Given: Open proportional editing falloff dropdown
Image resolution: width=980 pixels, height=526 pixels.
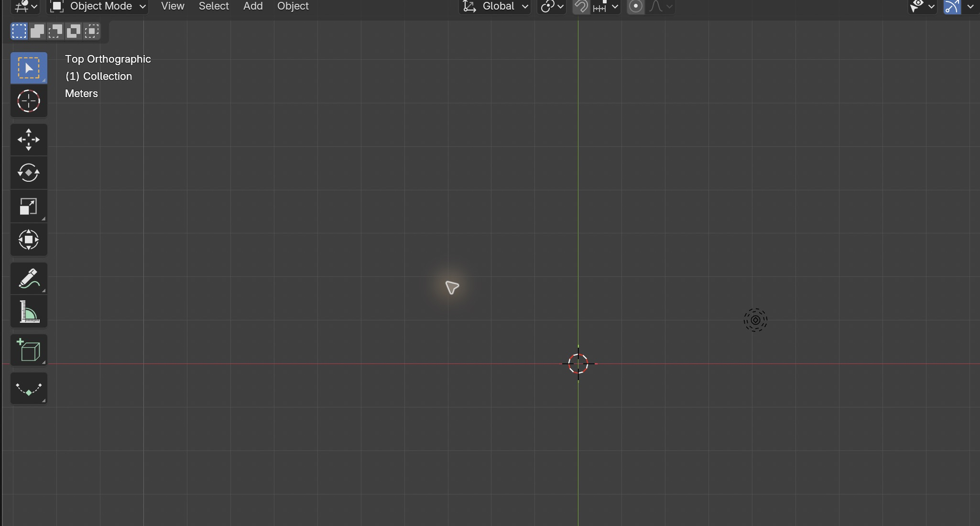Looking at the screenshot, I should tap(661, 7).
